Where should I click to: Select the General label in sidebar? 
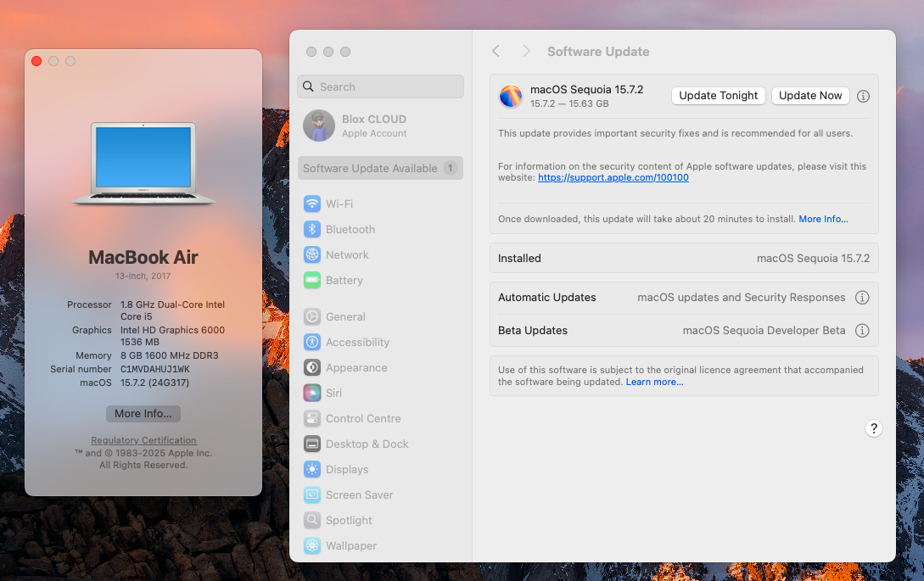click(x=345, y=316)
